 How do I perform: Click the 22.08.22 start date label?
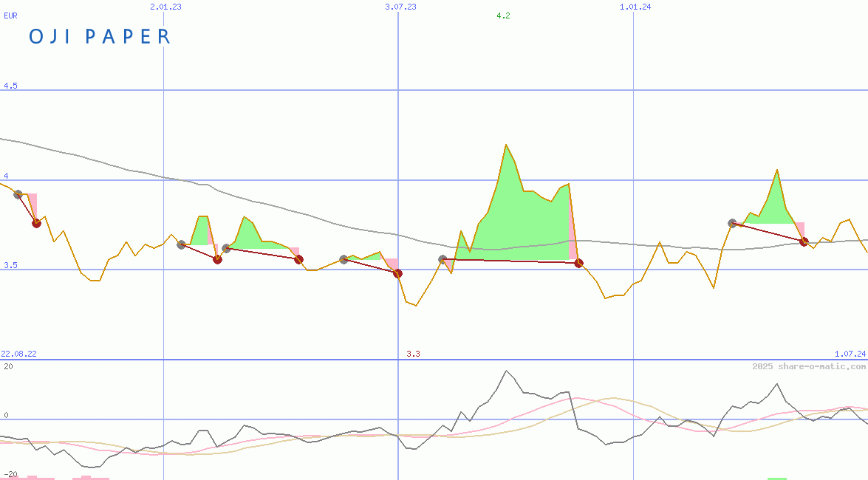pos(18,354)
